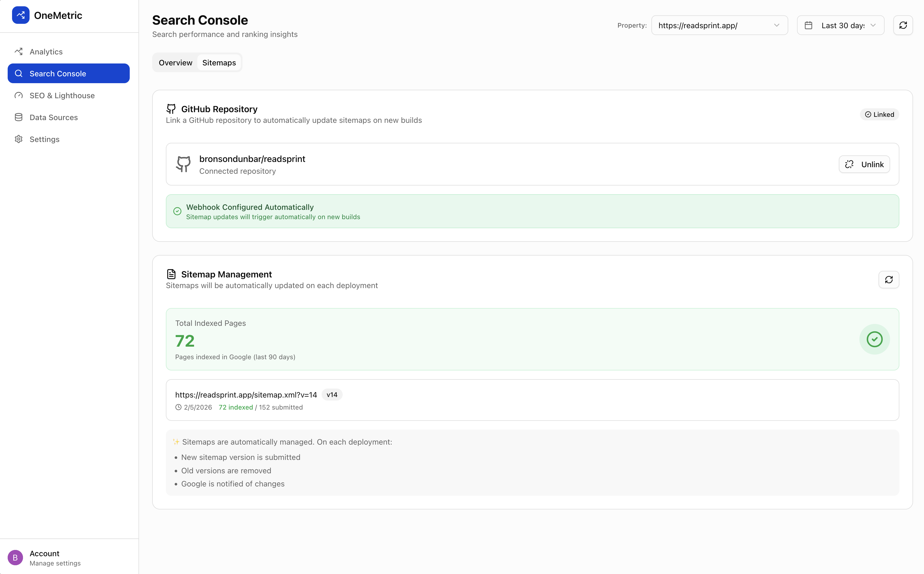The width and height of the screenshot is (924, 574).
Task: Refresh data using the top-right refresh icon
Action: coord(903,25)
